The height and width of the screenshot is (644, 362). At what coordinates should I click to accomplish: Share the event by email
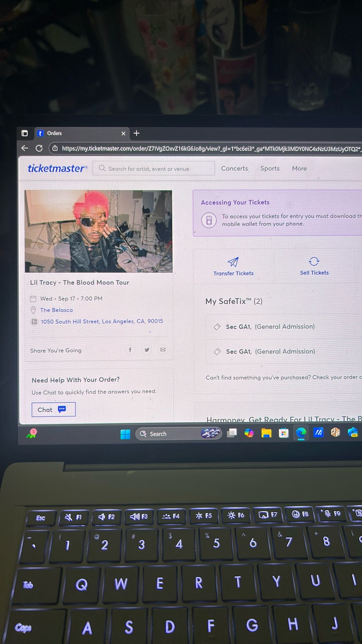point(163,350)
